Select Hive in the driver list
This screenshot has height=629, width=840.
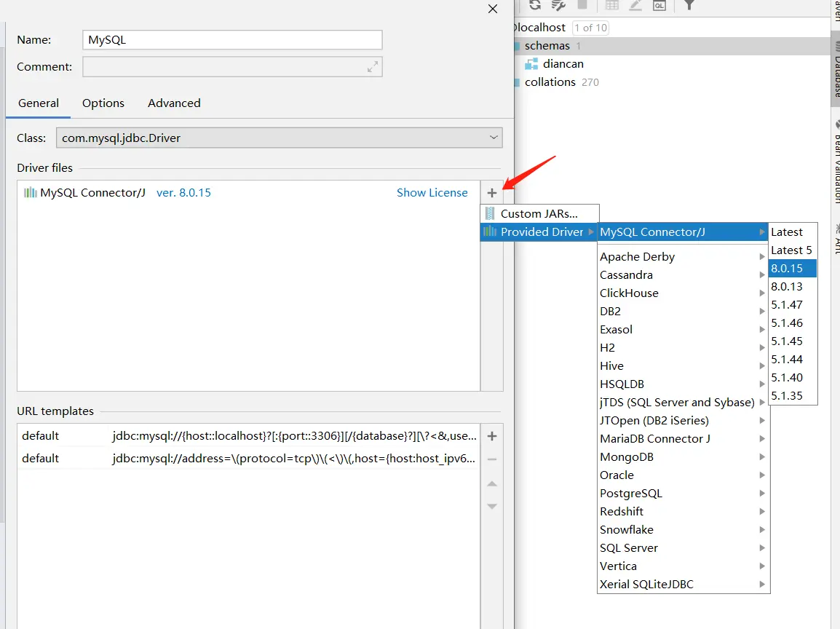point(683,366)
